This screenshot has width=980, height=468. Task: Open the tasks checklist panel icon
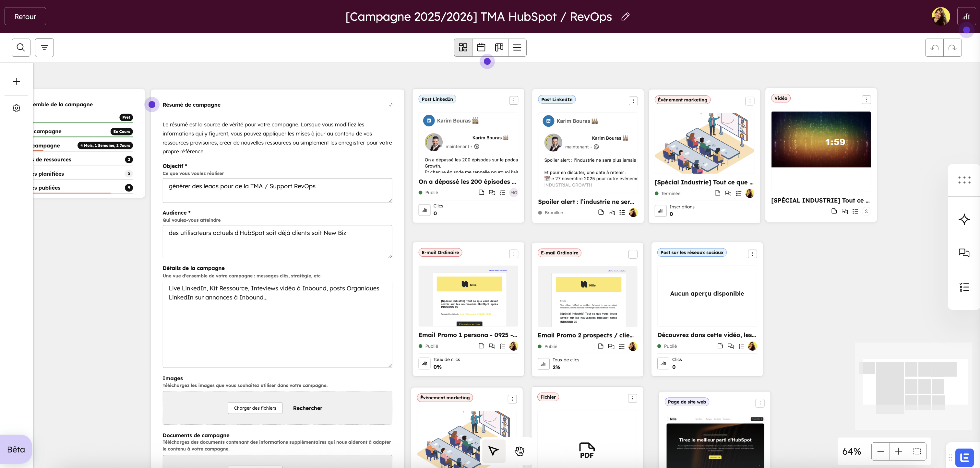click(x=964, y=287)
